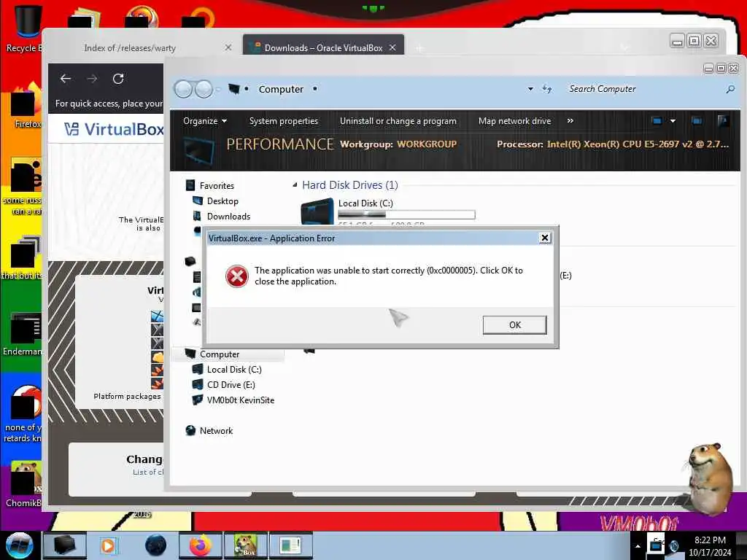747x560 pixels.
Task: Open CD Drive (E:) in the navigation tree
Action: 231,385
